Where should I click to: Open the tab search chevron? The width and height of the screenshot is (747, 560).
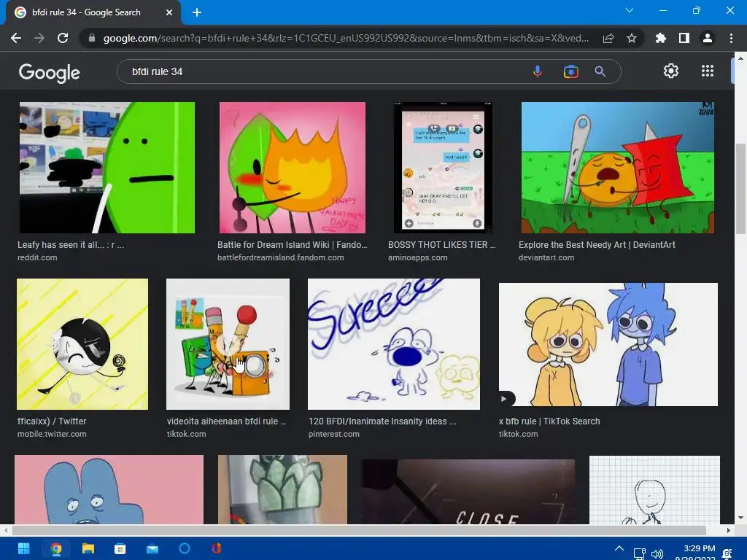click(630, 10)
